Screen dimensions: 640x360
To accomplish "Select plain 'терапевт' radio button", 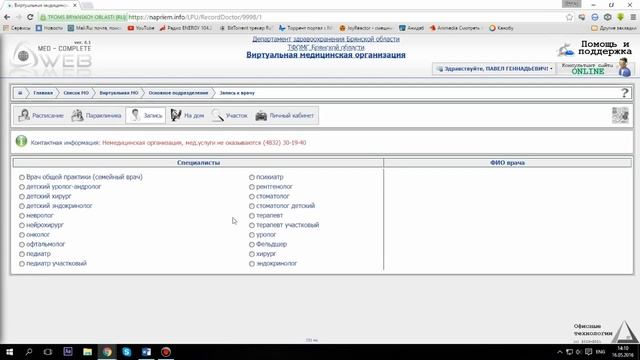I will [252, 216].
